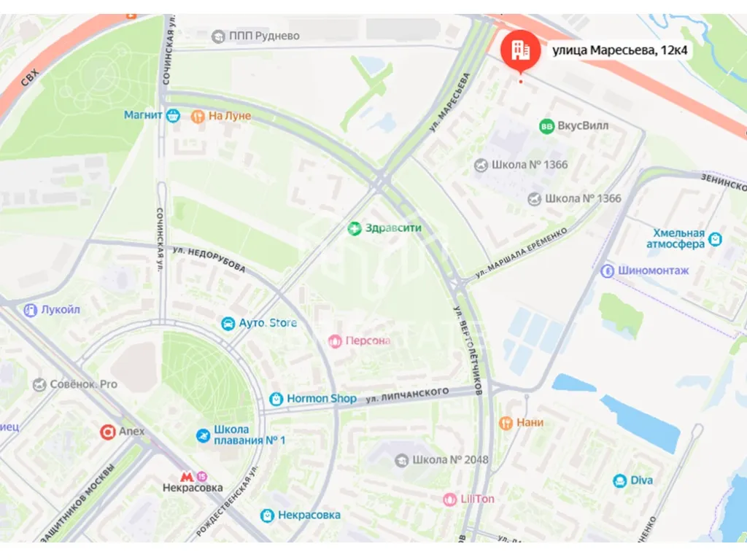Open the Ауто. Store car icon
The width and height of the screenshot is (747, 560).
tap(228, 324)
